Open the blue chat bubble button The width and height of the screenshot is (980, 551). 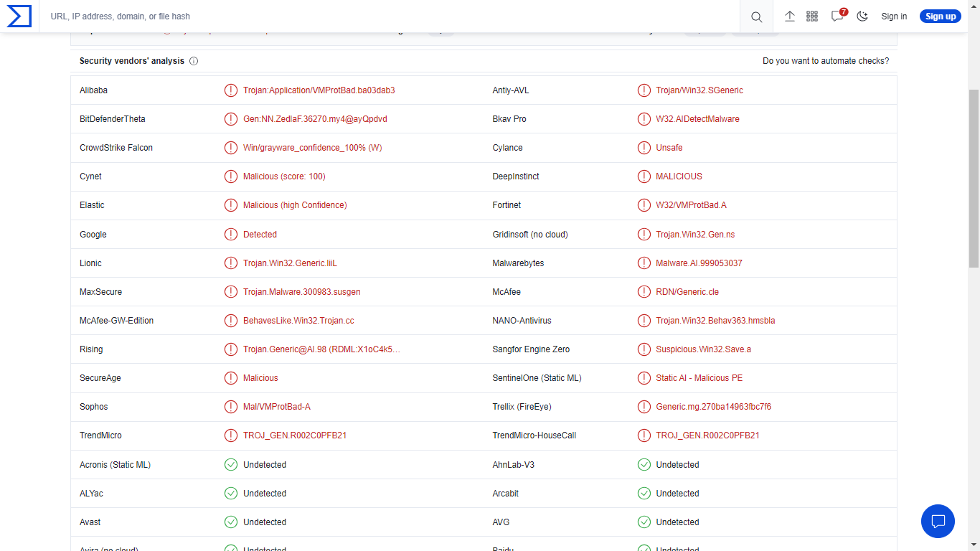point(938,522)
